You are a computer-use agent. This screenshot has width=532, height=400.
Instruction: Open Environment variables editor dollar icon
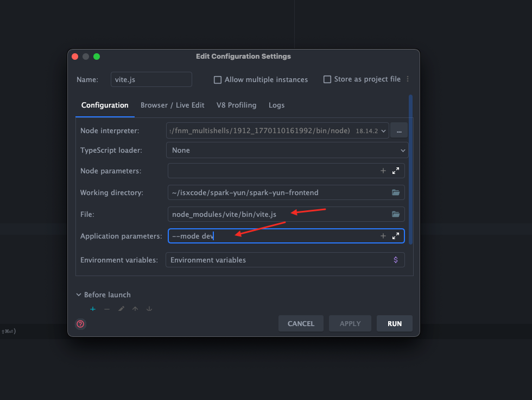pos(396,260)
